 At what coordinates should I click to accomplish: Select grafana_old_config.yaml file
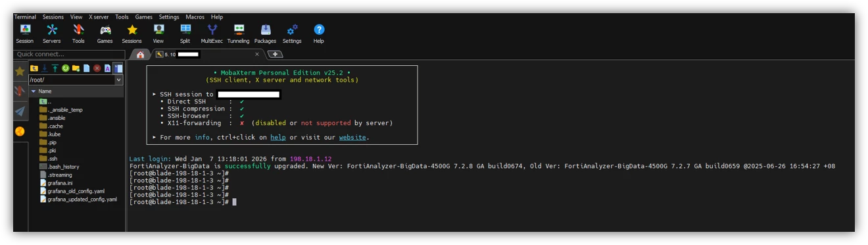pos(72,191)
